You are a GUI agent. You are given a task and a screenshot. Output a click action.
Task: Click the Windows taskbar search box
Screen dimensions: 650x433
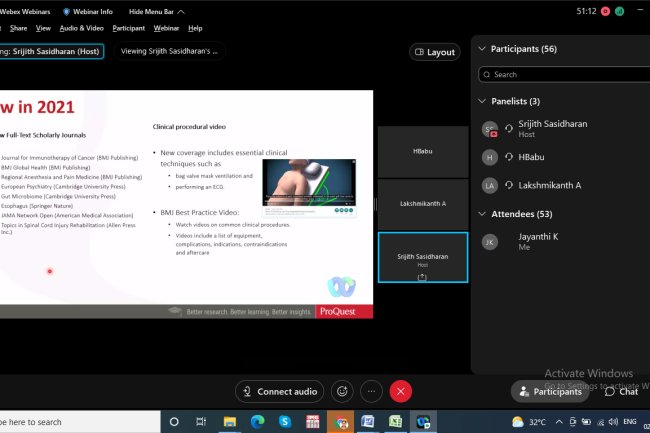80,422
